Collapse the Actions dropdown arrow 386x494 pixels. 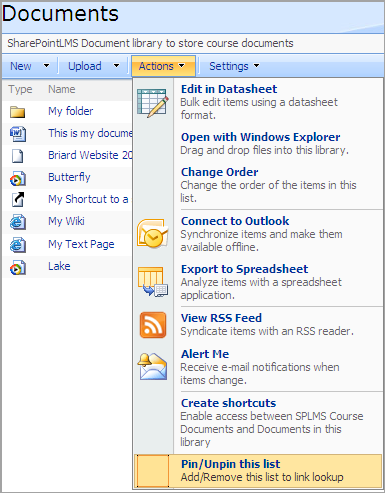[182, 66]
